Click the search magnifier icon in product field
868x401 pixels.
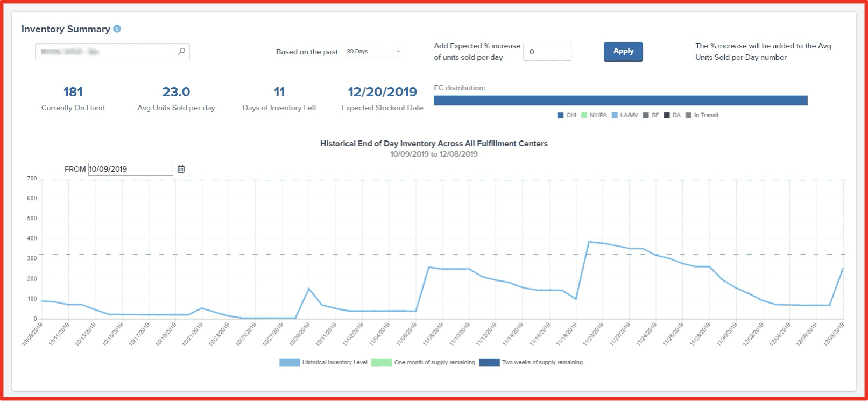(182, 51)
